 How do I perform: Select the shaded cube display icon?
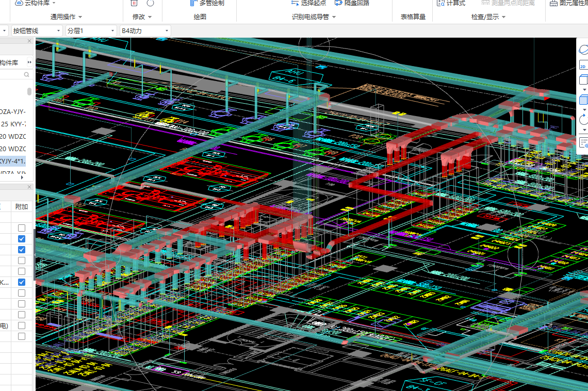pos(583,100)
